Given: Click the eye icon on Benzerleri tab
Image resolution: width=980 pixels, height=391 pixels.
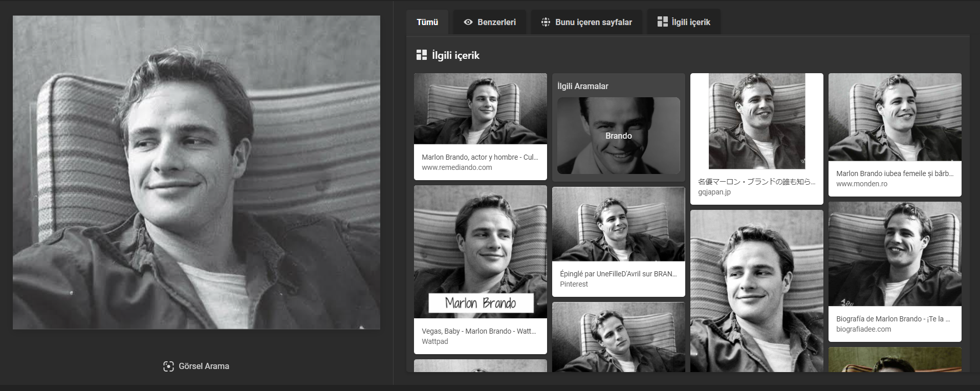Looking at the screenshot, I should pyautogui.click(x=468, y=22).
